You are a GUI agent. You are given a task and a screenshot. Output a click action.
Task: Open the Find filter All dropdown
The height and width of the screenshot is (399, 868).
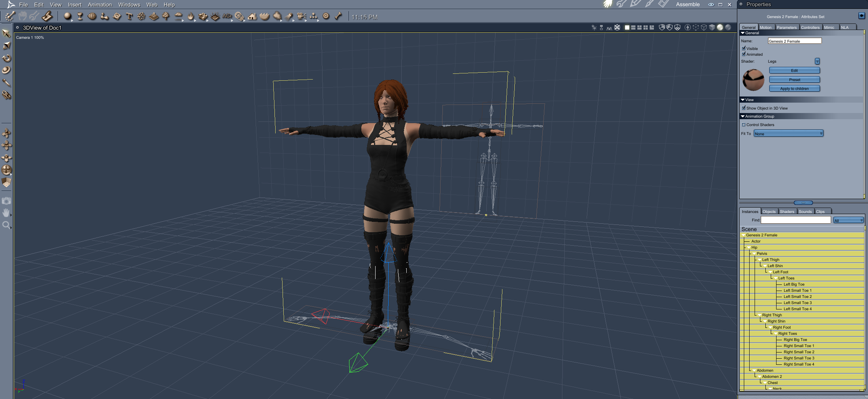[x=848, y=220]
